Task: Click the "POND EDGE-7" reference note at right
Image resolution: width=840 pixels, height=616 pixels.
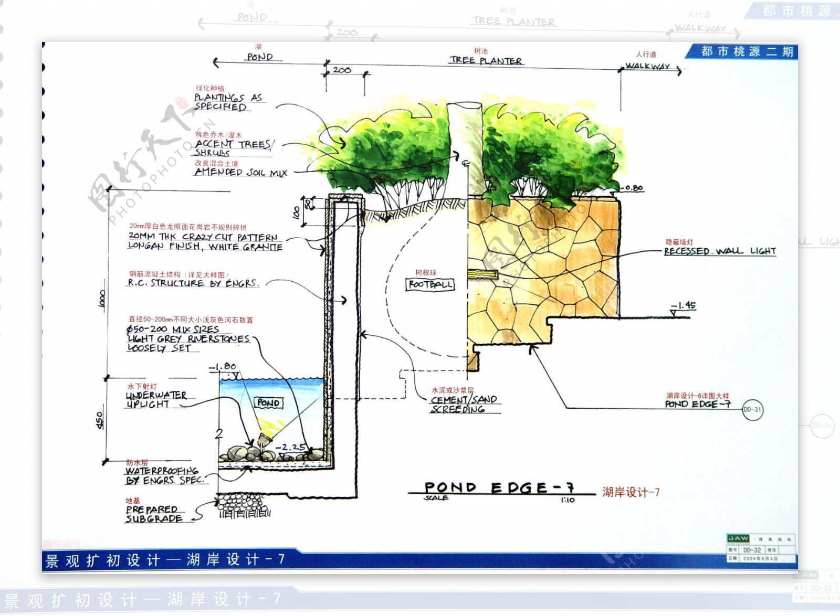Action: pos(698,404)
